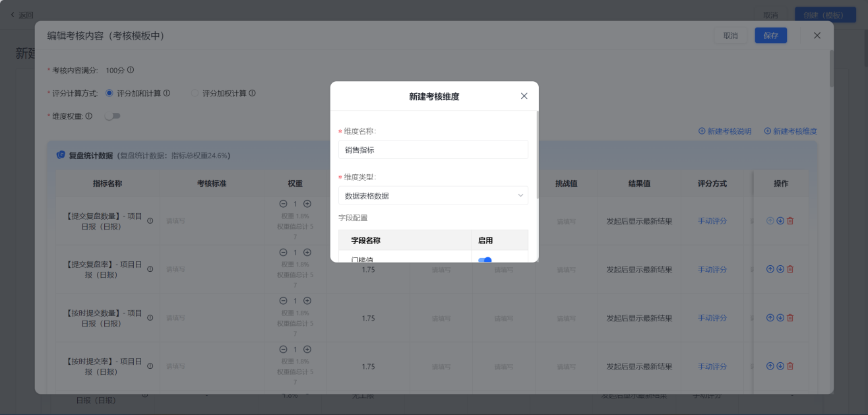The width and height of the screenshot is (868, 415).
Task: Delete the 按时提交率 row
Action: [x=790, y=366]
